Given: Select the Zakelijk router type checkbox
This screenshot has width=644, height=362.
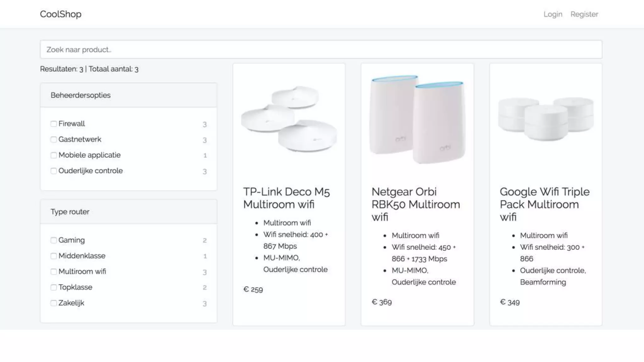Looking at the screenshot, I should point(54,303).
